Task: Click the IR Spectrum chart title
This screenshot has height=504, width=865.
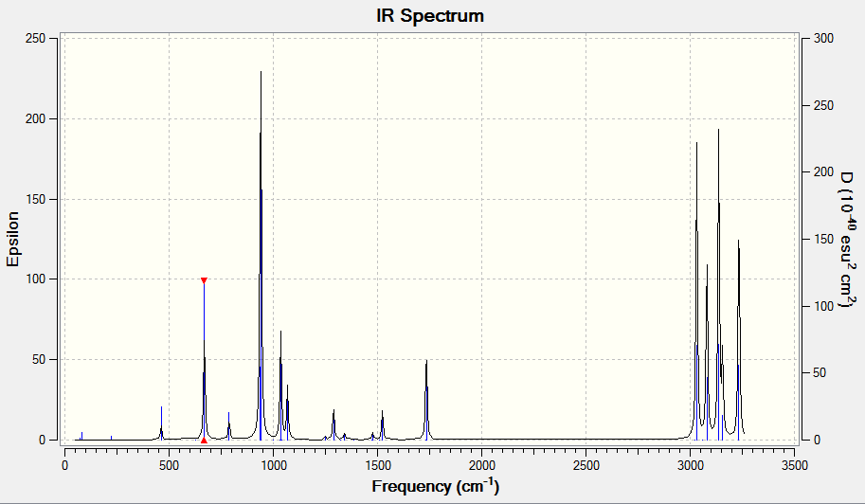Action: pos(430,15)
